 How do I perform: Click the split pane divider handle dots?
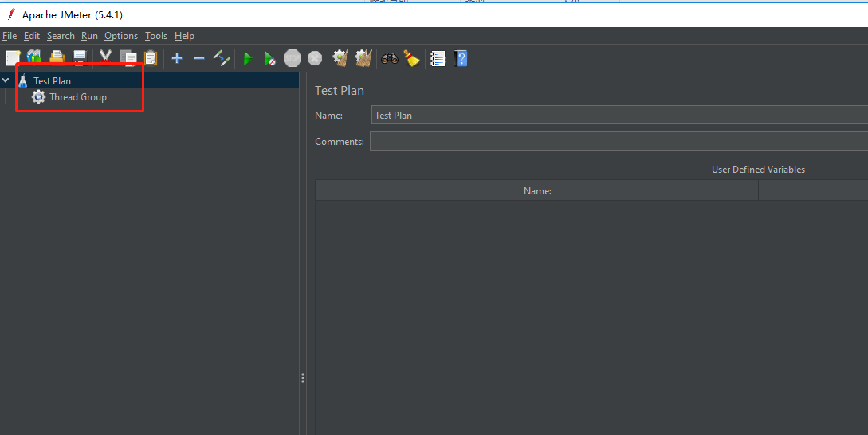click(303, 378)
